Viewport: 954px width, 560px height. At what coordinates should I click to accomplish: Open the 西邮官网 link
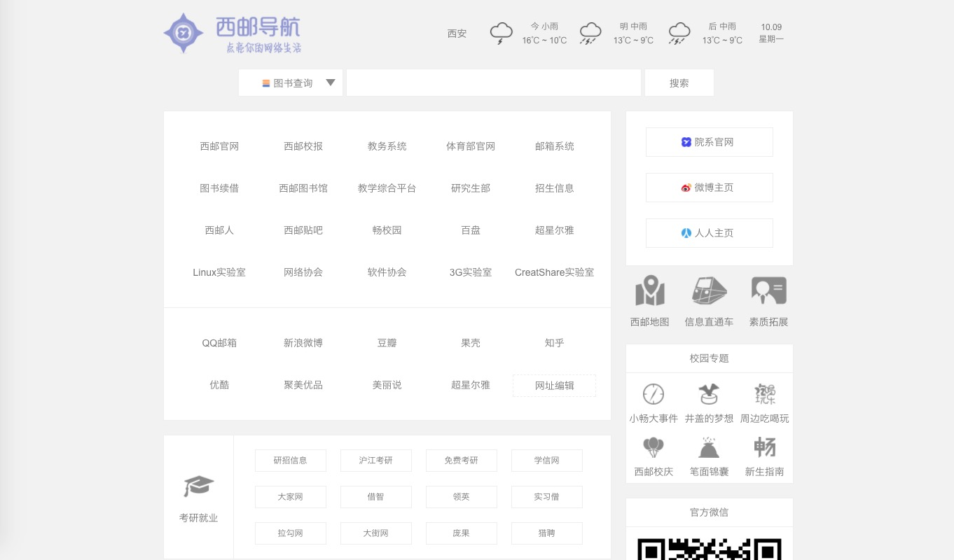pos(219,146)
